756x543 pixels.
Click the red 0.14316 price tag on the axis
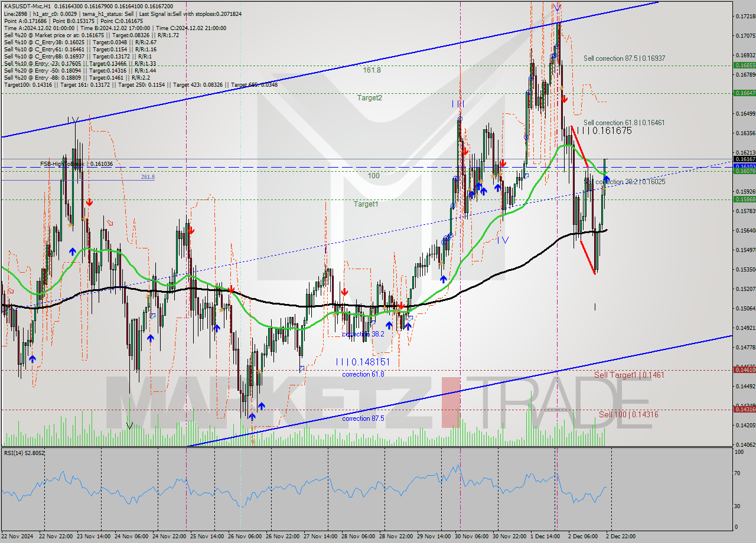pos(744,409)
